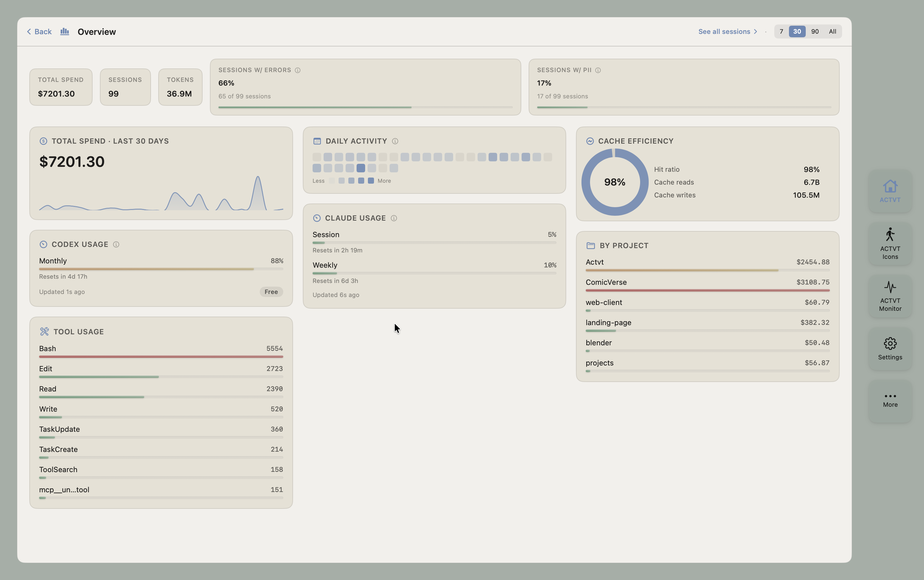Click the gauge icon in Codex Usage

point(43,244)
